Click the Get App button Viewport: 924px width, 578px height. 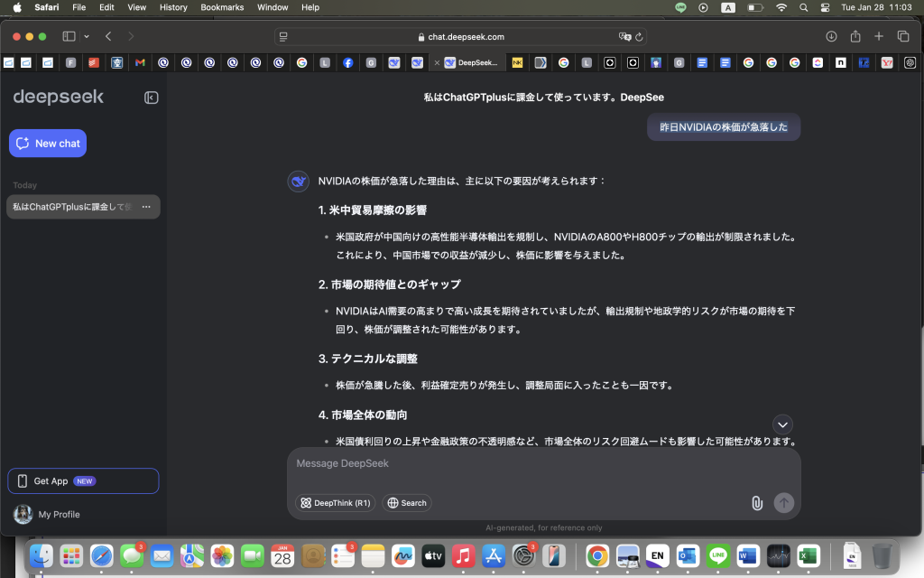82,480
